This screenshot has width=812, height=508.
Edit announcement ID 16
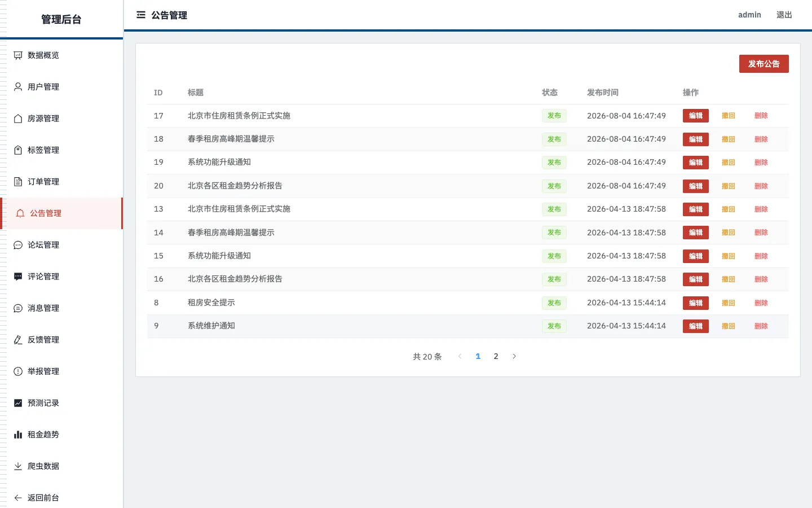pos(695,279)
